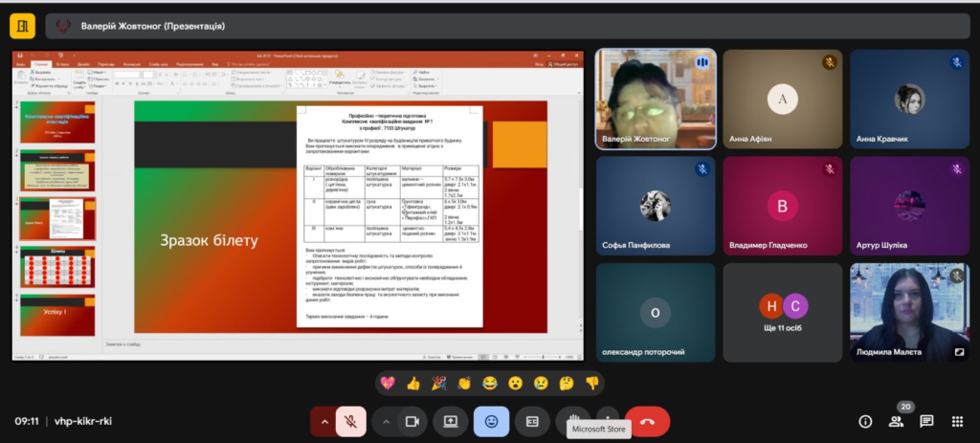The image size is (980, 443).
Task: Send the thumbs up reaction
Action: pos(413,383)
